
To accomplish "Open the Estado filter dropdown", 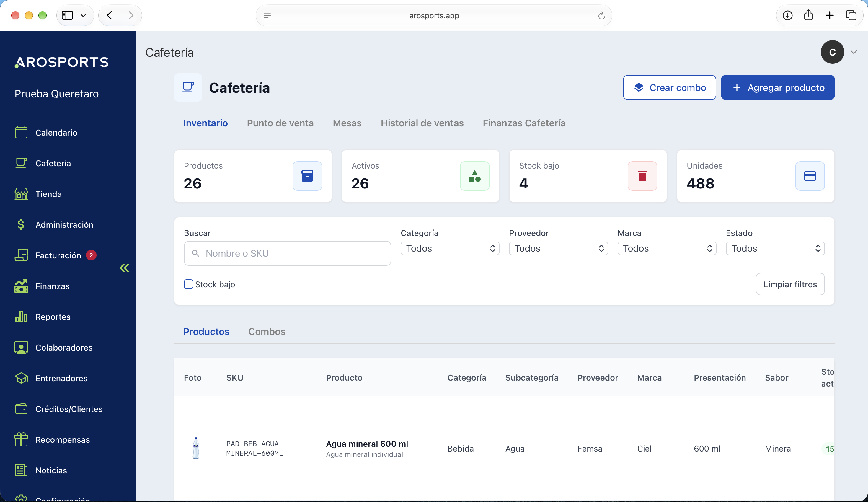I will 775,248.
